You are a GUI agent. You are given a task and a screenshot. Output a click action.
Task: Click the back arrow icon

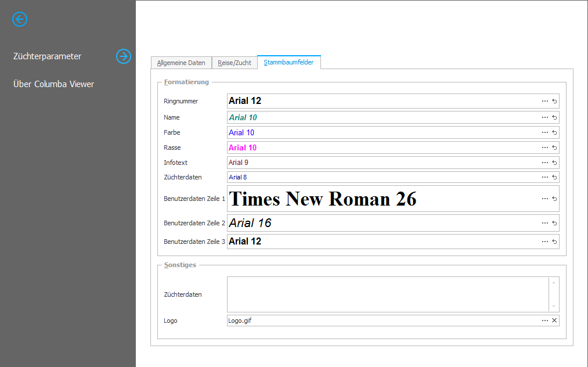pos(20,19)
